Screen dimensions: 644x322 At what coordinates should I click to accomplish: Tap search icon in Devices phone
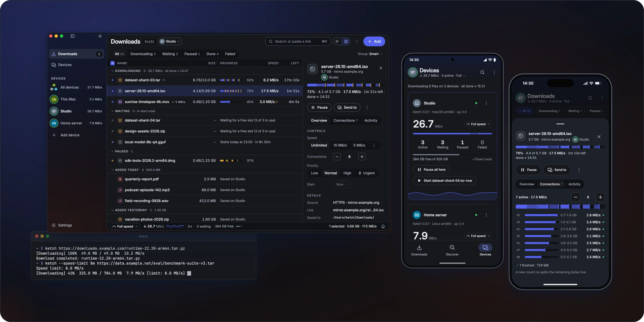[x=482, y=72]
